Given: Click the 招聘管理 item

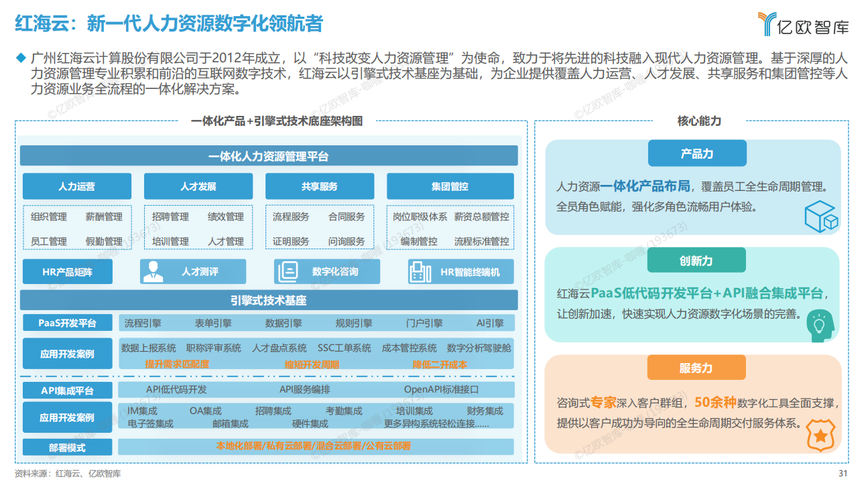Looking at the screenshot, I should pyautogui.click(x=170, y=216).
